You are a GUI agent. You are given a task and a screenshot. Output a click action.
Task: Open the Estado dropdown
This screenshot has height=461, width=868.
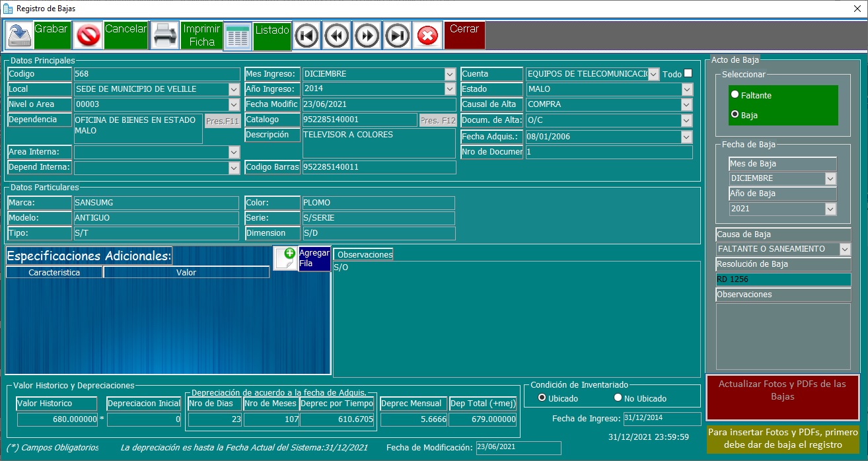pos(687,89)
